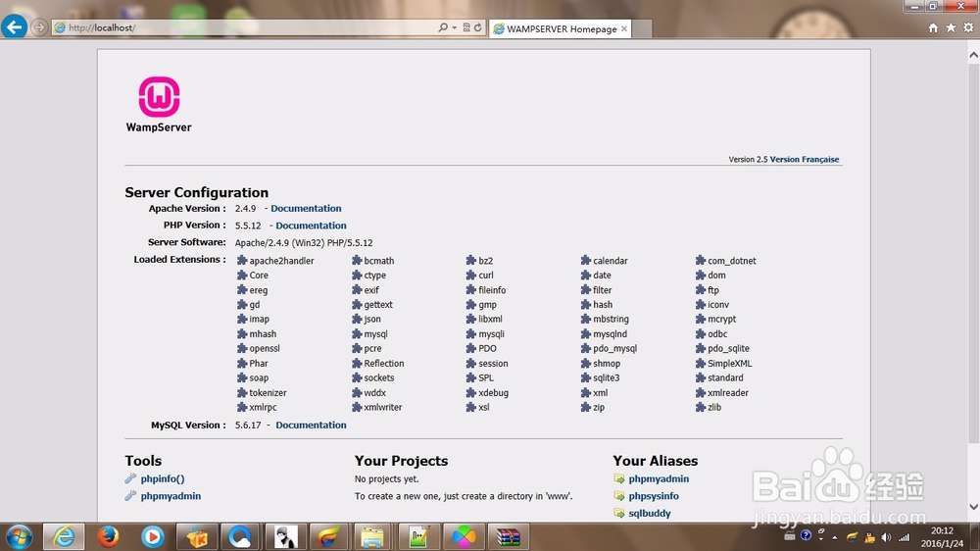Open the browser Tools gear icon
Viewport: 980px width, 551px height.
point(968,27)
